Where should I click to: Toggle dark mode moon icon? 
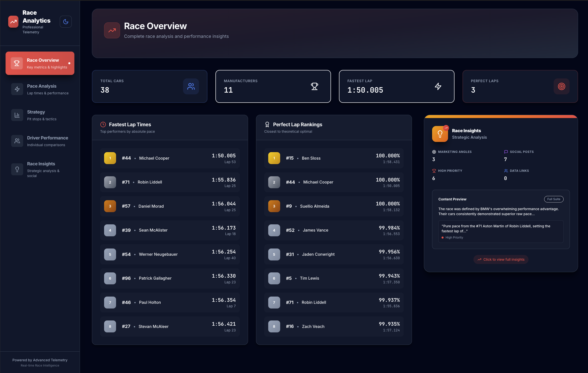coord(66,22)
